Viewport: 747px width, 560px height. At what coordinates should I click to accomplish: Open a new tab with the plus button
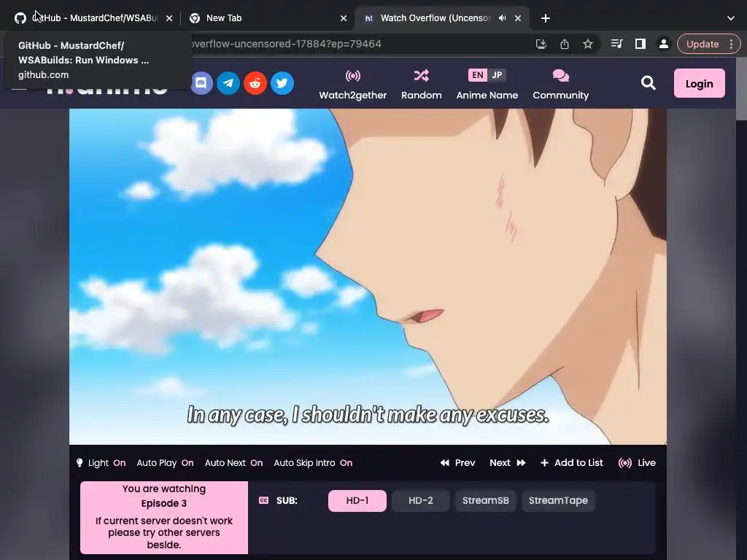[x=546, y=18]
